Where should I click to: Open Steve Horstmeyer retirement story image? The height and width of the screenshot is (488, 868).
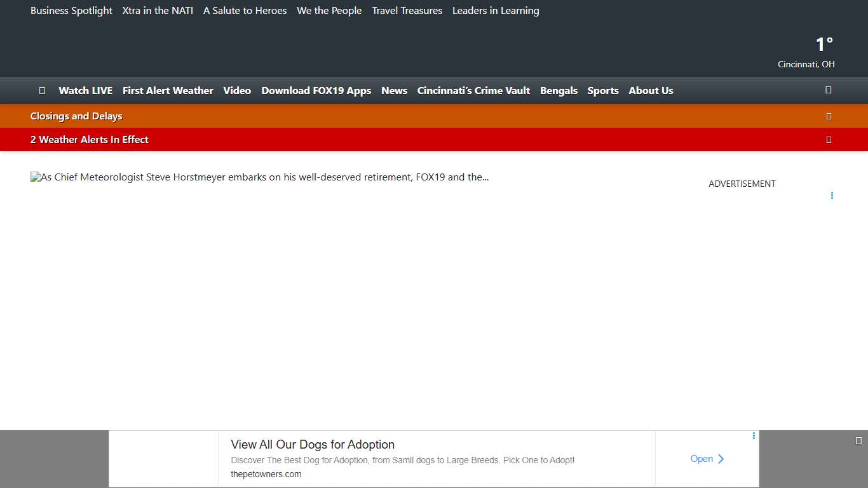259,177
